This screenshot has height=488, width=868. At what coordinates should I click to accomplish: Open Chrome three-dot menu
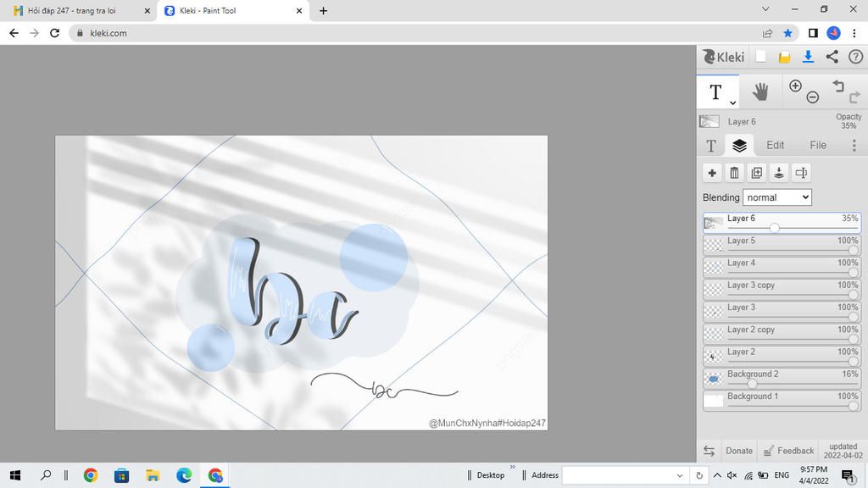tap(854, 33)
